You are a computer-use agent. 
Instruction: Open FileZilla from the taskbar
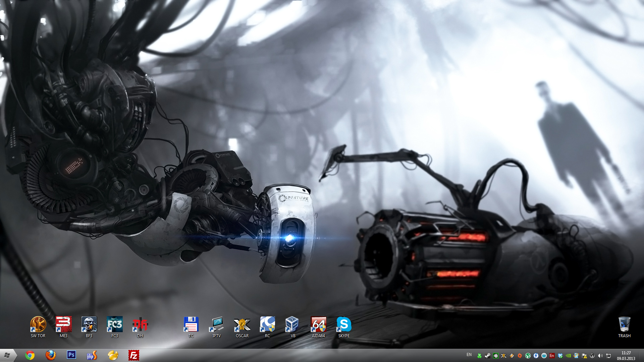point(133,355)
